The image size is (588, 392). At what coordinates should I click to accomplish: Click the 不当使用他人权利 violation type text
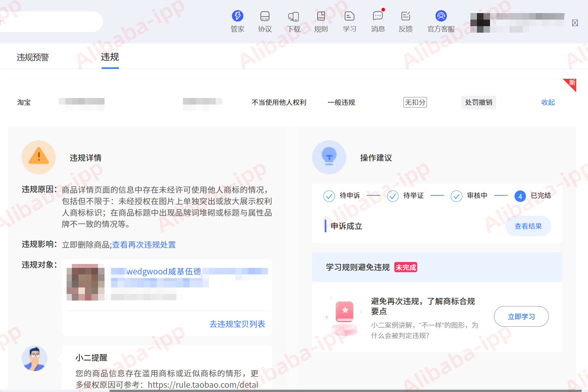tap(279, 102)
